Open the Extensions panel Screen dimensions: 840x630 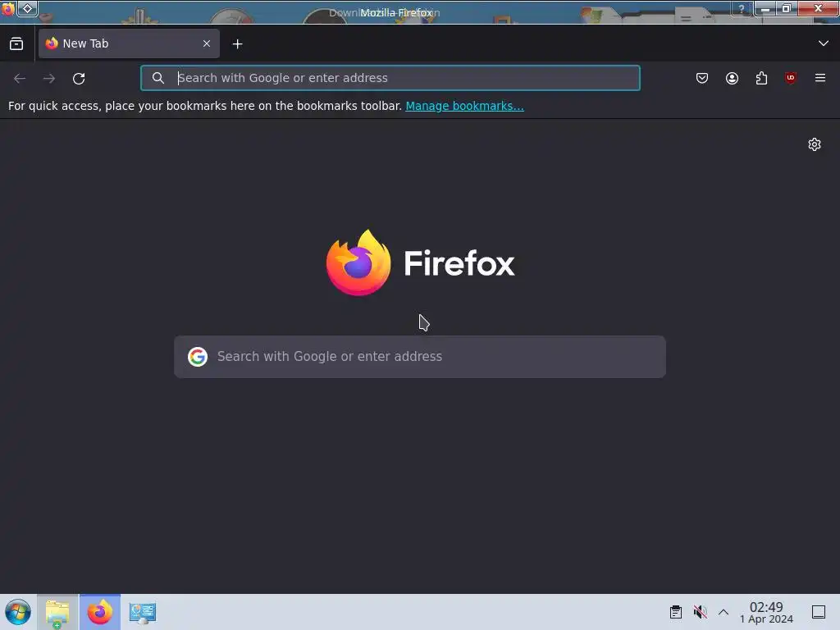761,78
